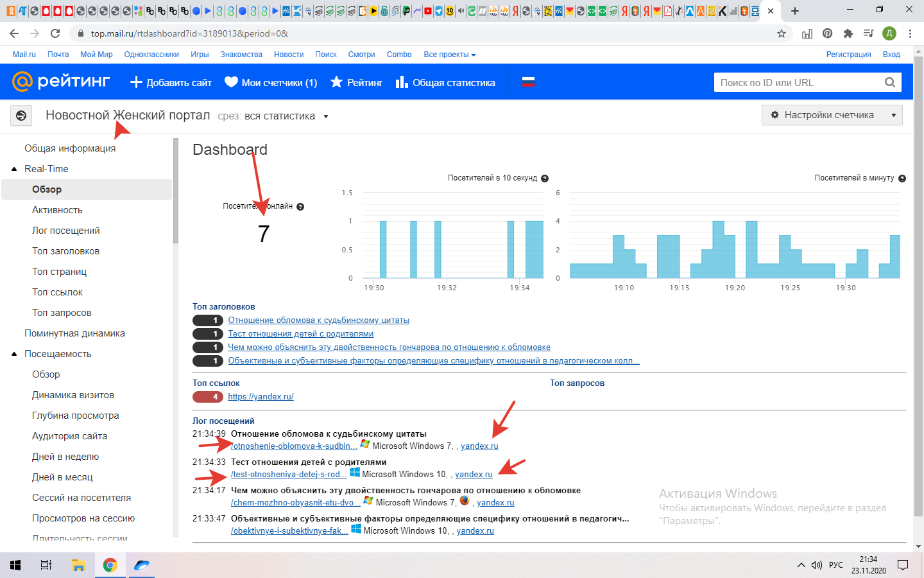Click the Регистрация link
Screen dimensions: 924x578
pyautogui.click(x=848, y=55)
